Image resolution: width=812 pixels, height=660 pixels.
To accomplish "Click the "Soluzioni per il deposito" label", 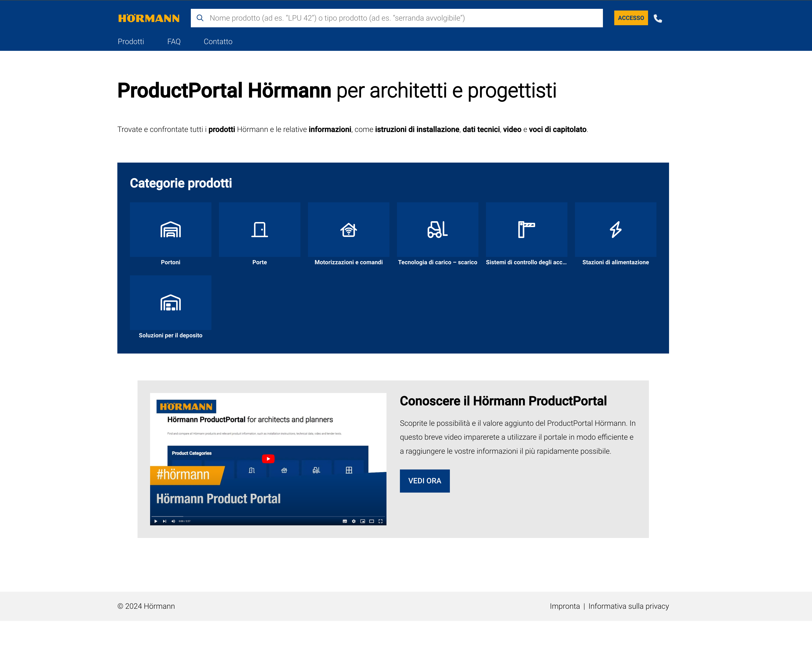I will [x=171, y=335].
